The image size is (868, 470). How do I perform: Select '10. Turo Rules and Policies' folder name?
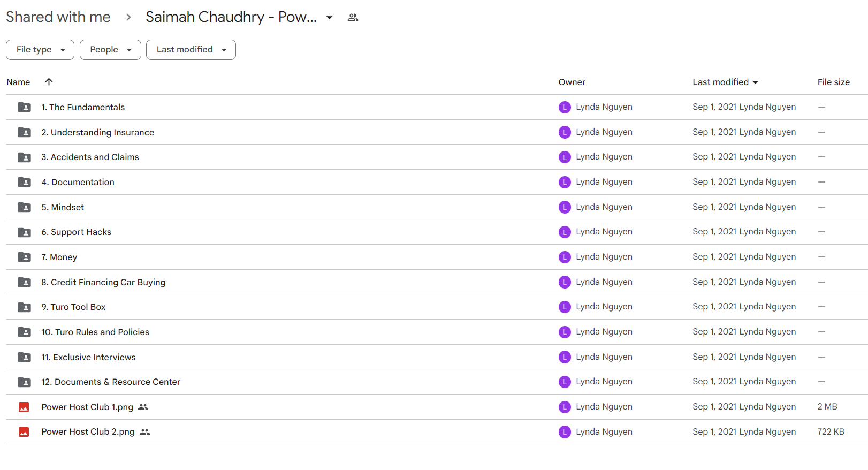[95, 332]
